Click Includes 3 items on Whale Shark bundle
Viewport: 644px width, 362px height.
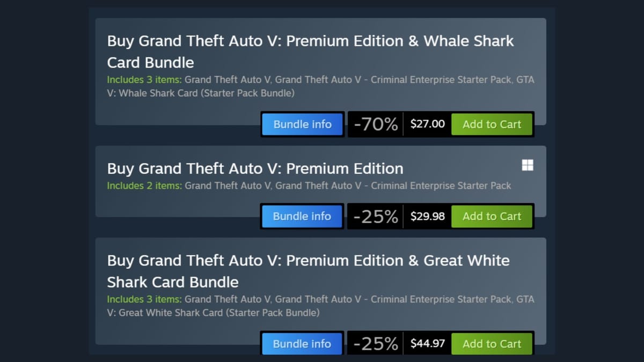143,79
